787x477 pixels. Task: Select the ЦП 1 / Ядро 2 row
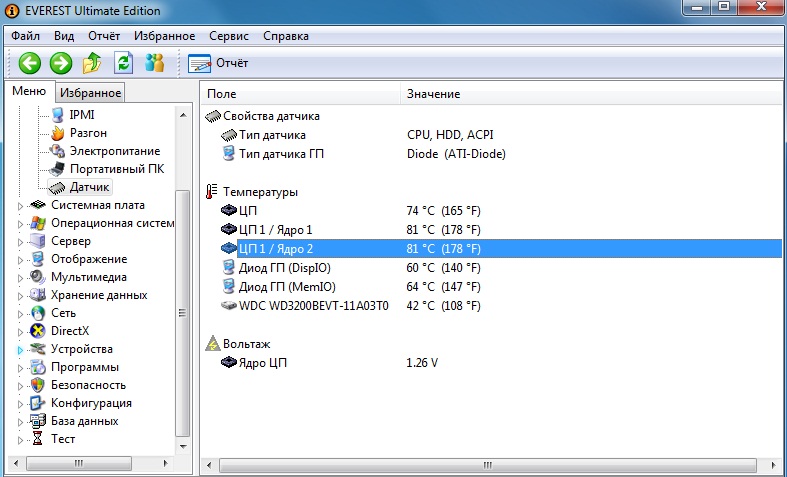[492, 249]
